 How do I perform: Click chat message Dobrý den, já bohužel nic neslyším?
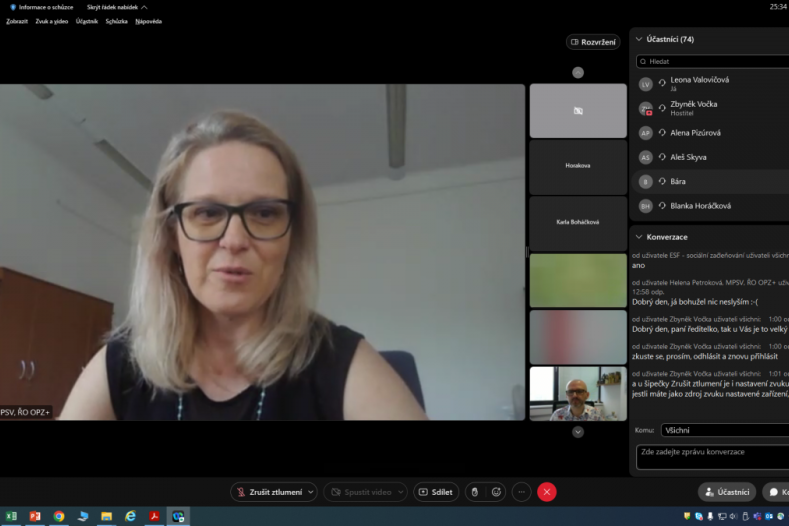695,302
